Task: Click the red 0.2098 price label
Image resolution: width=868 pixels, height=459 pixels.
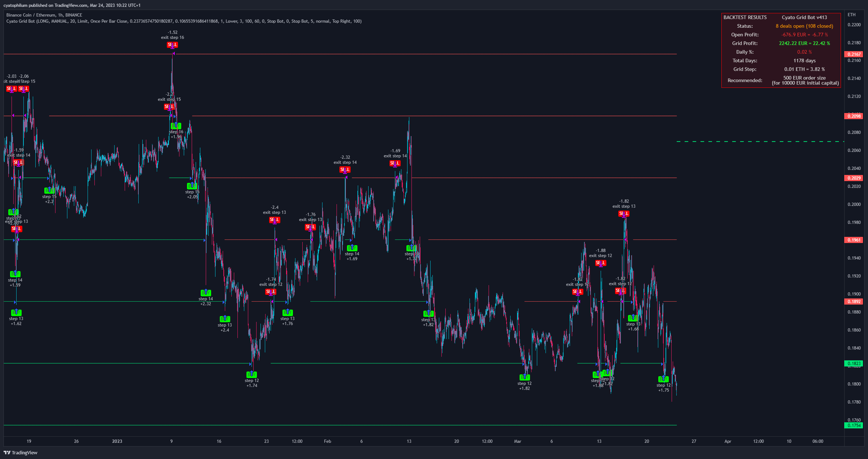Action: click(854, 116)
